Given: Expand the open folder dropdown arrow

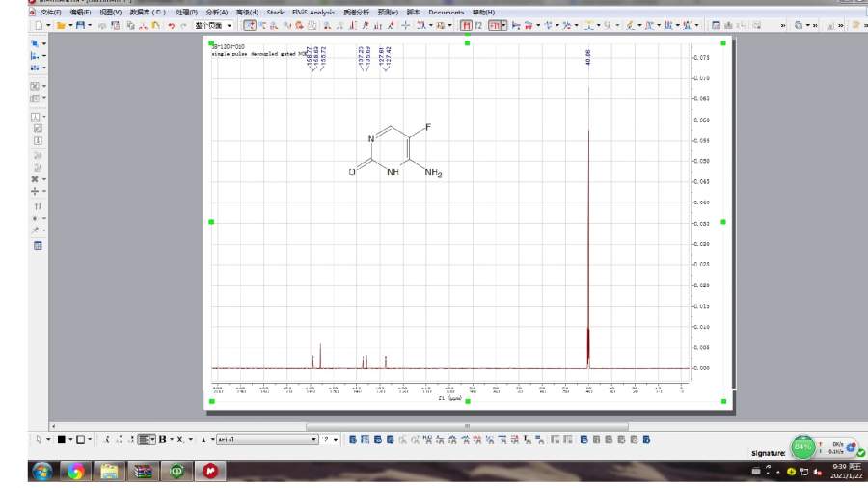Looking at the screenshot, I should 69,25.
